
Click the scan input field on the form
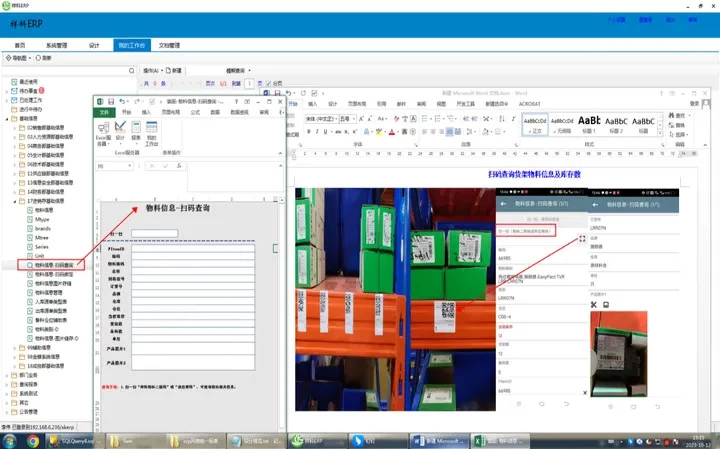pos(154,233)
